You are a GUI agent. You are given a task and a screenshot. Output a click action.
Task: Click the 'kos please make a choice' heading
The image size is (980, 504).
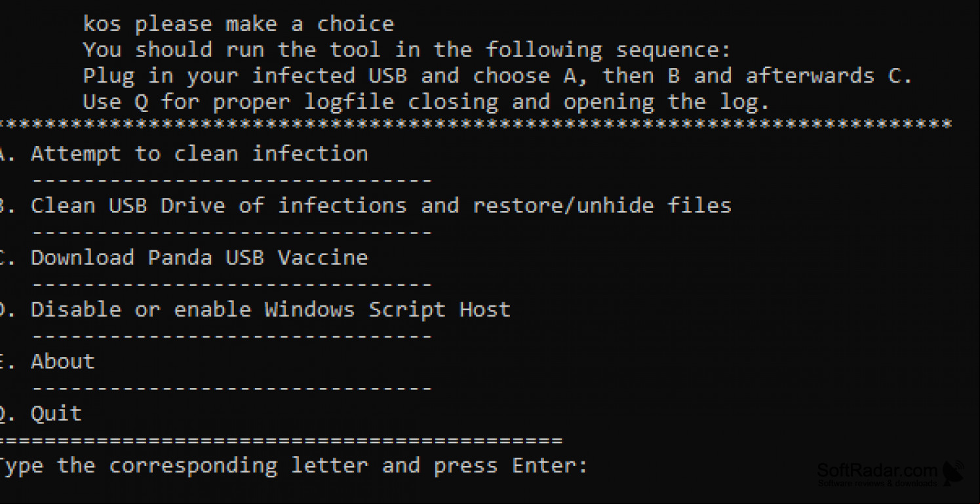(239, 25)
